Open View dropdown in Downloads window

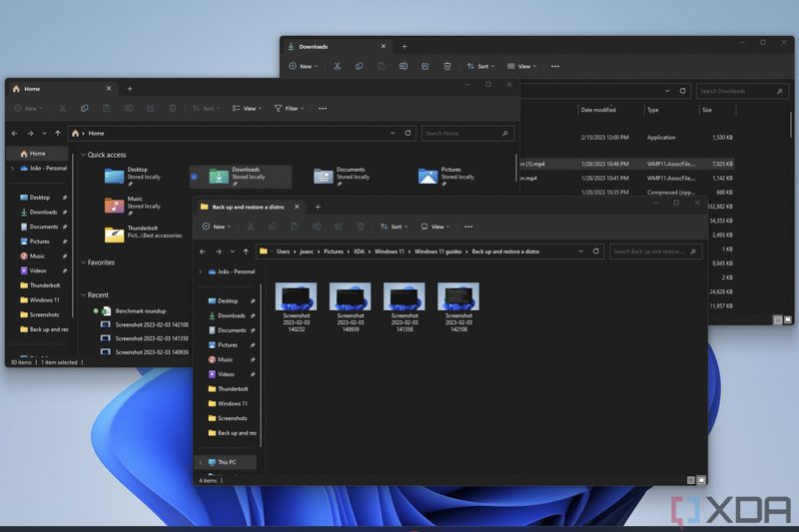[521, 66]
